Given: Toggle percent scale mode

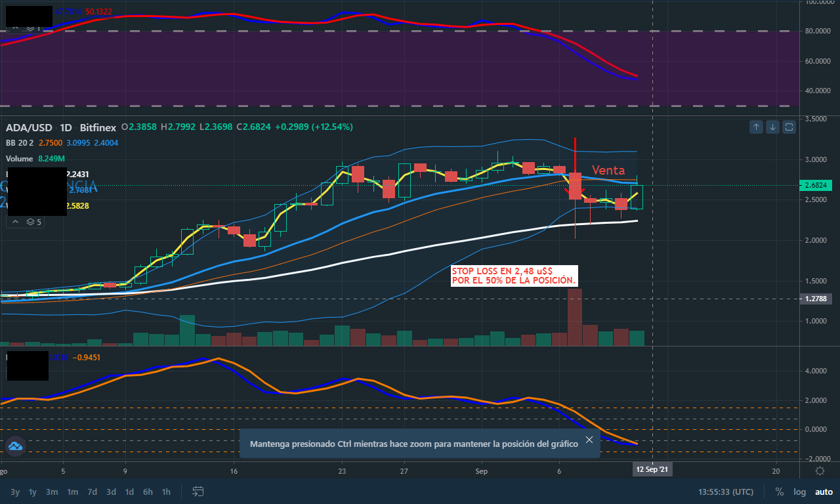Looking at the screenshot, I should (779, 492).
